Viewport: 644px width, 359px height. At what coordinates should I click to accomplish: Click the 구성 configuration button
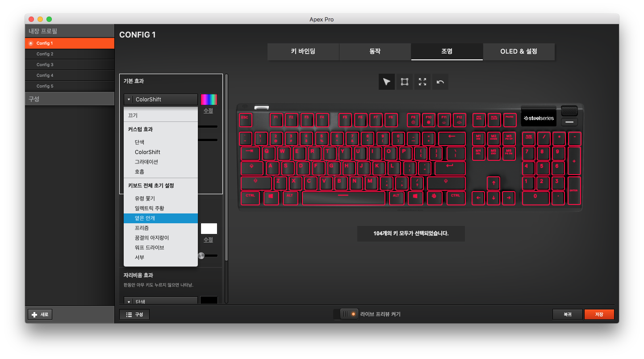[x=134, y=314]
